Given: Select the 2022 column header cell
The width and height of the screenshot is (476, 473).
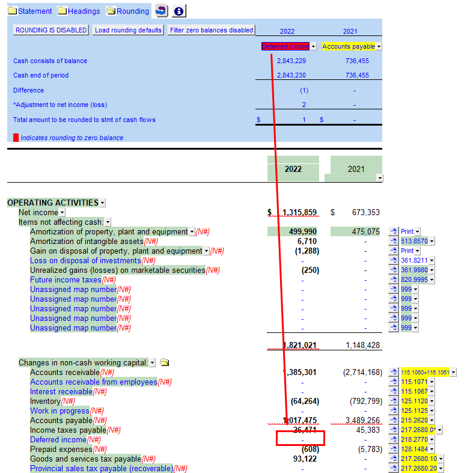Looking at the screenshot, I should coord(293,169).
